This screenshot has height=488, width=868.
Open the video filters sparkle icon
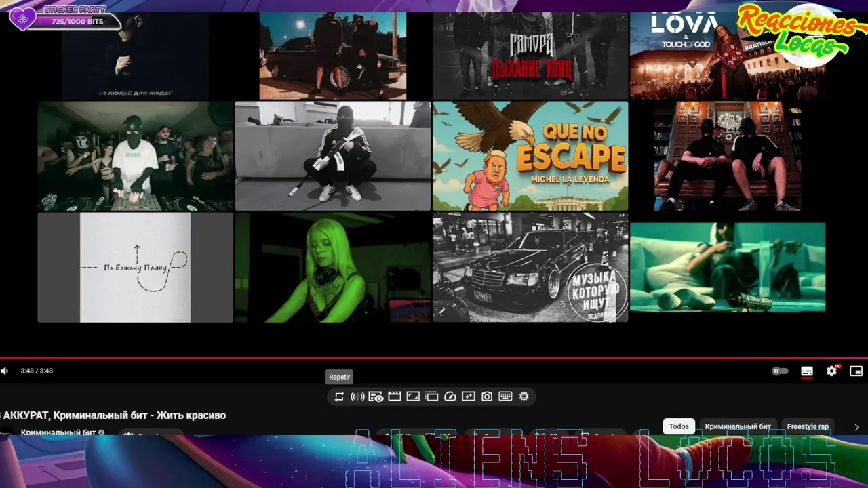click(x=468, y=396)
